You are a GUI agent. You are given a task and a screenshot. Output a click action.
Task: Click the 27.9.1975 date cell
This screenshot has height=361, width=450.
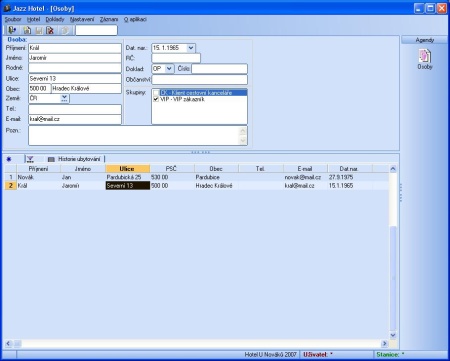click(349, 177)
